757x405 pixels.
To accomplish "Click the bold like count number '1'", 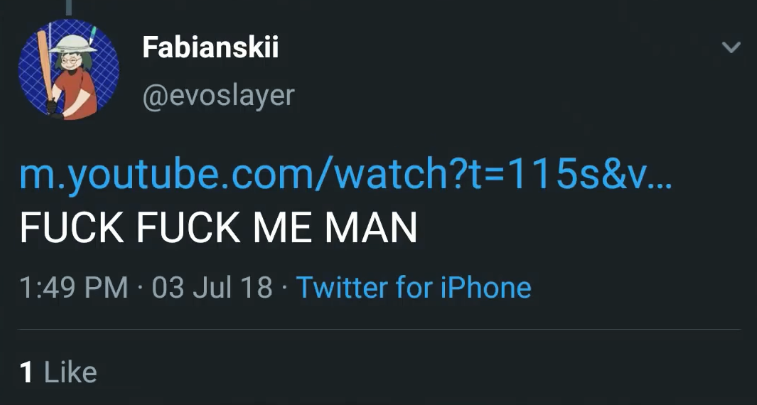I will [27, 373].
